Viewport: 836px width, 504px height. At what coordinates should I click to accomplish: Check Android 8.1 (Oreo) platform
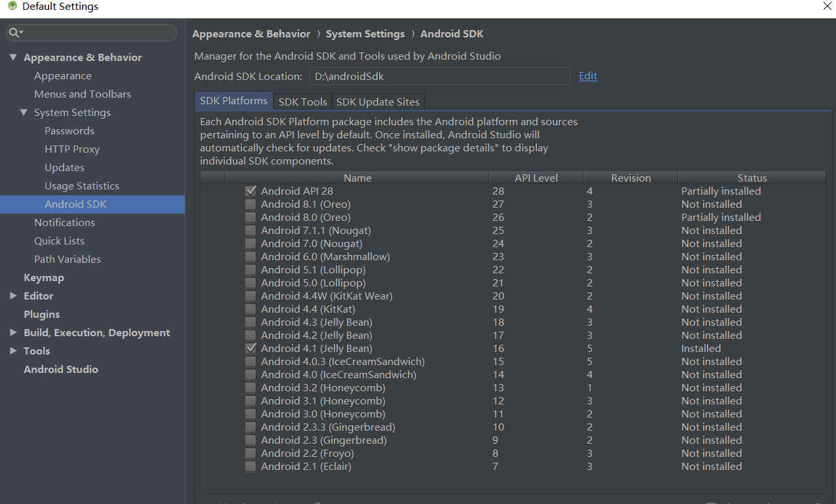[x=250, y=204]
